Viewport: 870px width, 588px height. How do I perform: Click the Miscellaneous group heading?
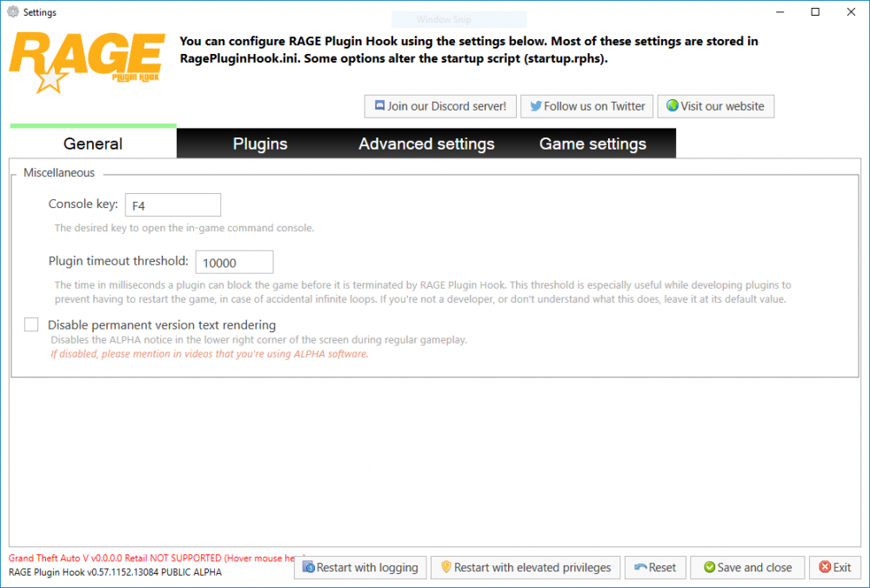[59, 172]
